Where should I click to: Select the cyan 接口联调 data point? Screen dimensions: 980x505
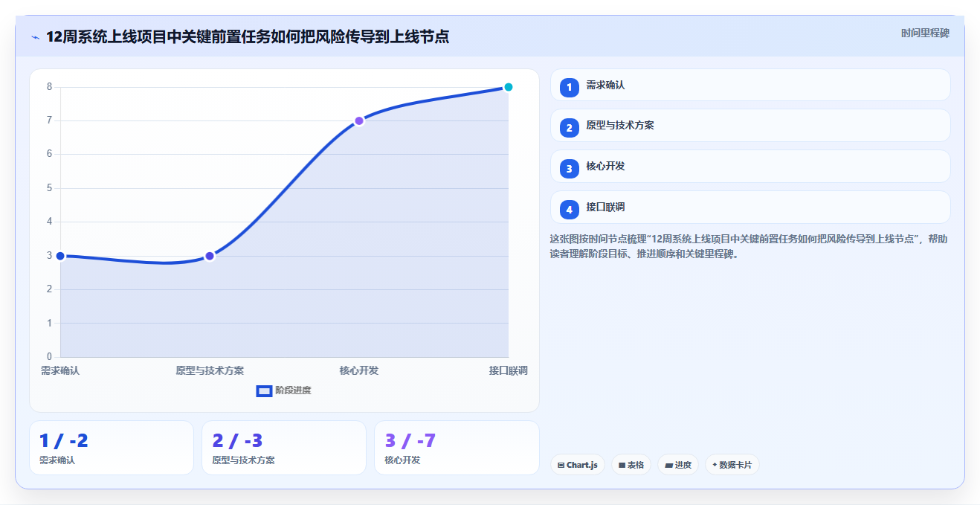(509, 87)
